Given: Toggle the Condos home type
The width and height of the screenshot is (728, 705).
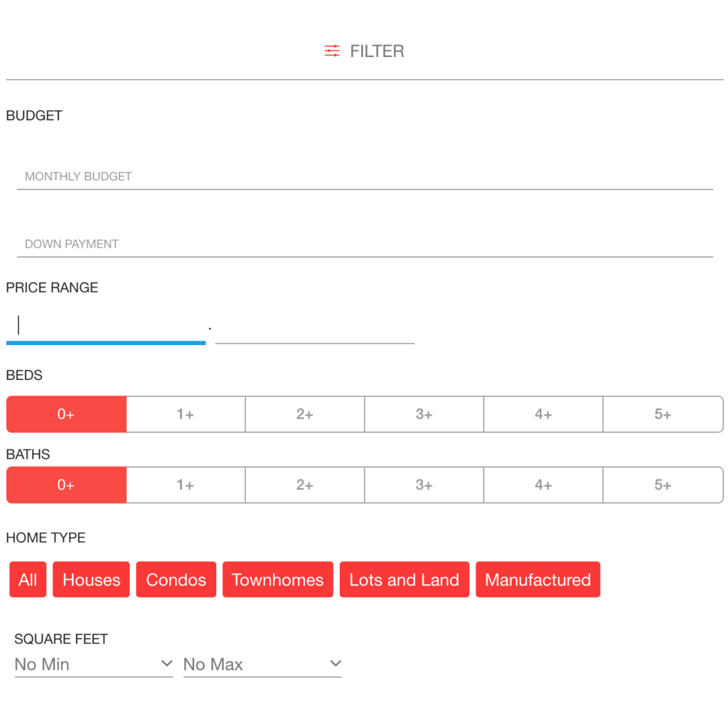Looking at the screenshot, I should 176,580.
